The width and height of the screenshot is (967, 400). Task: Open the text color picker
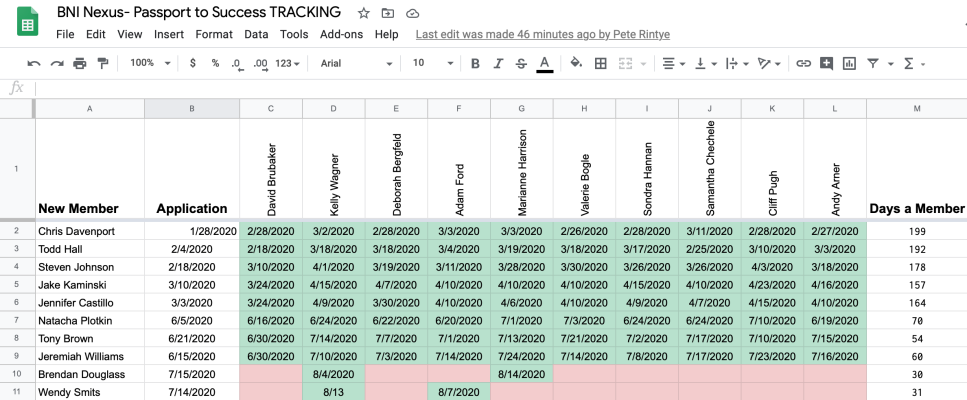coord(545,63)
